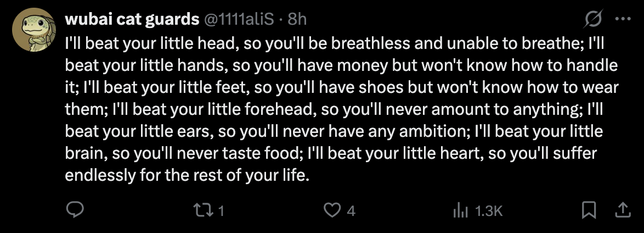
Task: Click the 1.3K views count
Action: click(x=489, y=210)
